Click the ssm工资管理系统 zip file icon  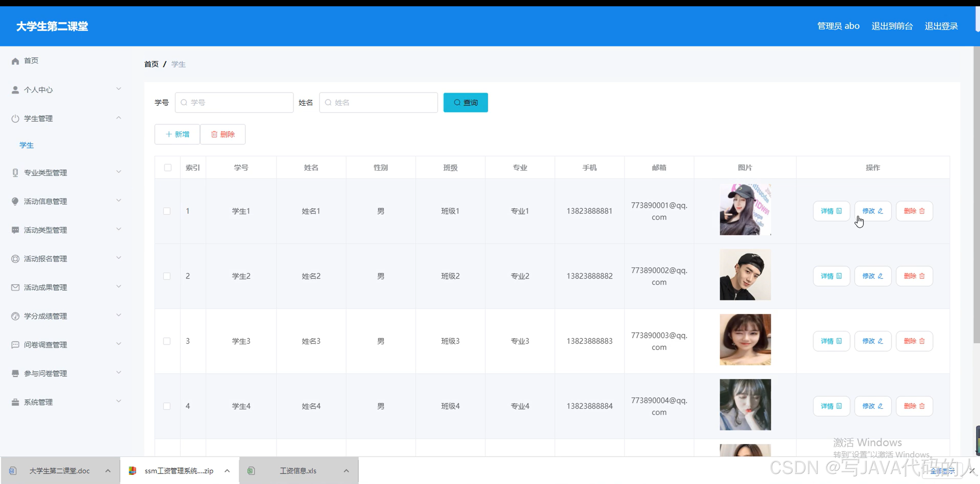pos(132,471)
